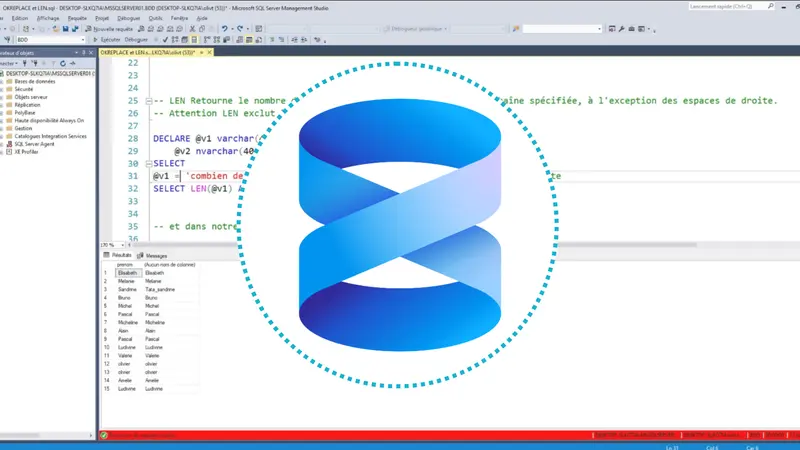The image size is (800, 450).
Task: Select the SQL Server Agent node
Action: (x=34, y=144)
